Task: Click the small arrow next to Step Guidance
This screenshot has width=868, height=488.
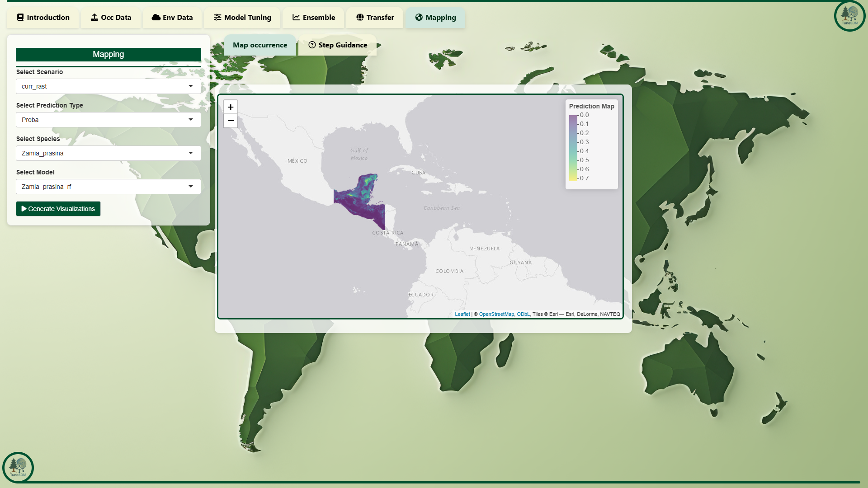Action: click(x=379, y=45)
